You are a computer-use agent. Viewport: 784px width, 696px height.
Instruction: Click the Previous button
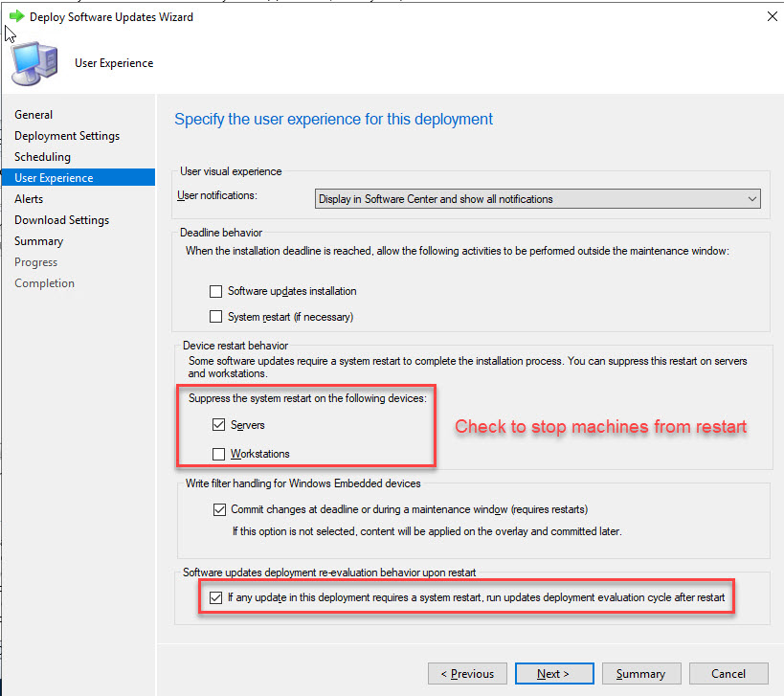466,674
